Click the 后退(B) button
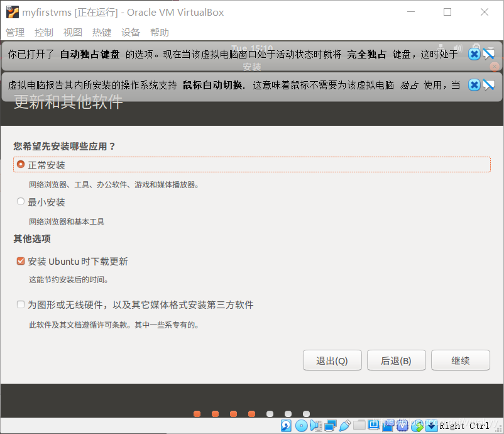This screenshot has height=434, width=504. point(397,360)
